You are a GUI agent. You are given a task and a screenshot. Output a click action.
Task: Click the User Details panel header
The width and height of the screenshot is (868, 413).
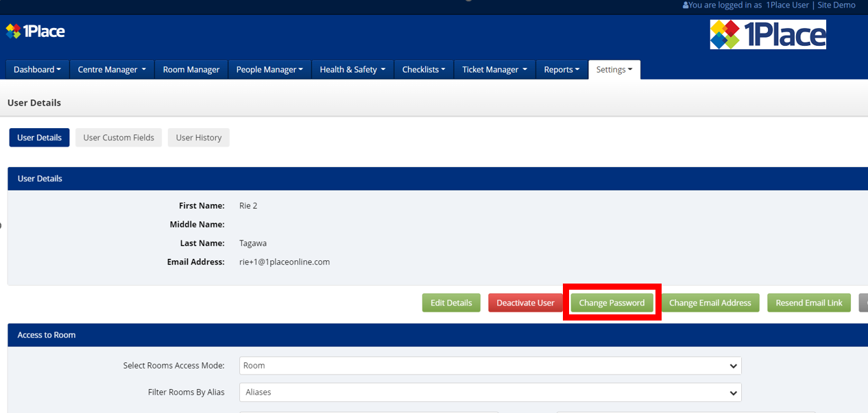point(437,179)
